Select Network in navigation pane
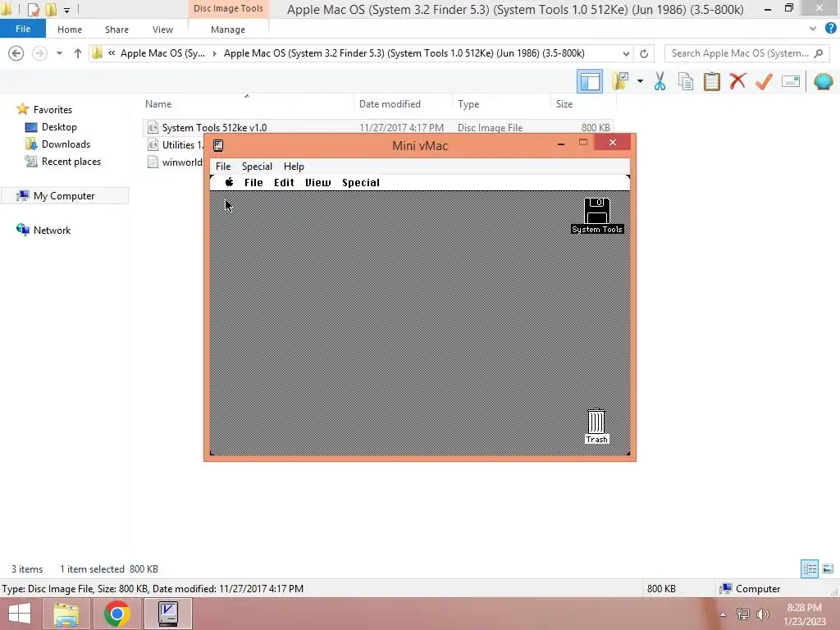 click(x=52, y=230)
